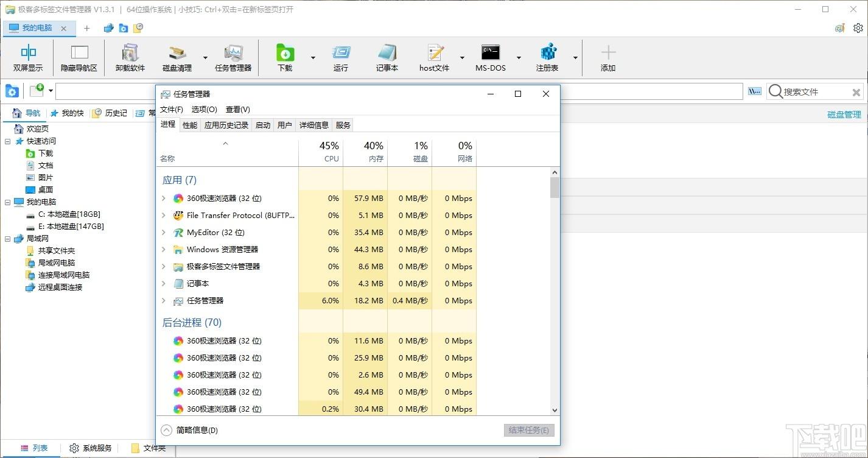868x458 pixels.
Task: Click the network computer icon beside tabs
Action: tap(109, 28)
